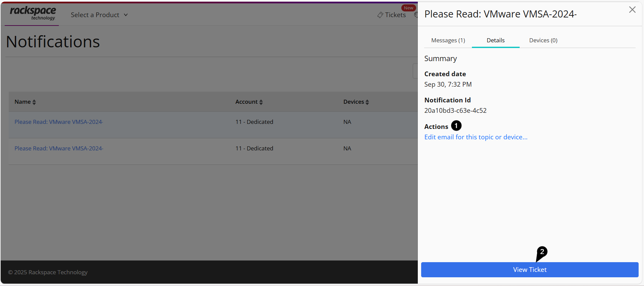This screenshot has width=644, height=286.
Task: Click the New badge above Tickets
Action: coord(408,8)
